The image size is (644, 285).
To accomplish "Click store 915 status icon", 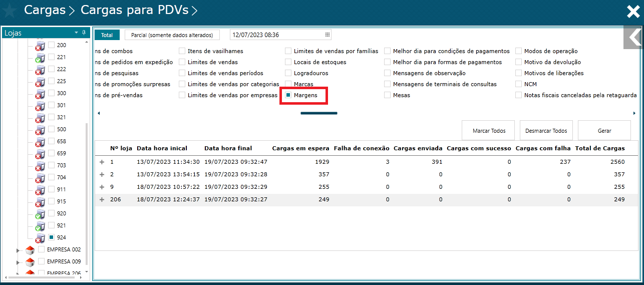I will pos(40,202).
